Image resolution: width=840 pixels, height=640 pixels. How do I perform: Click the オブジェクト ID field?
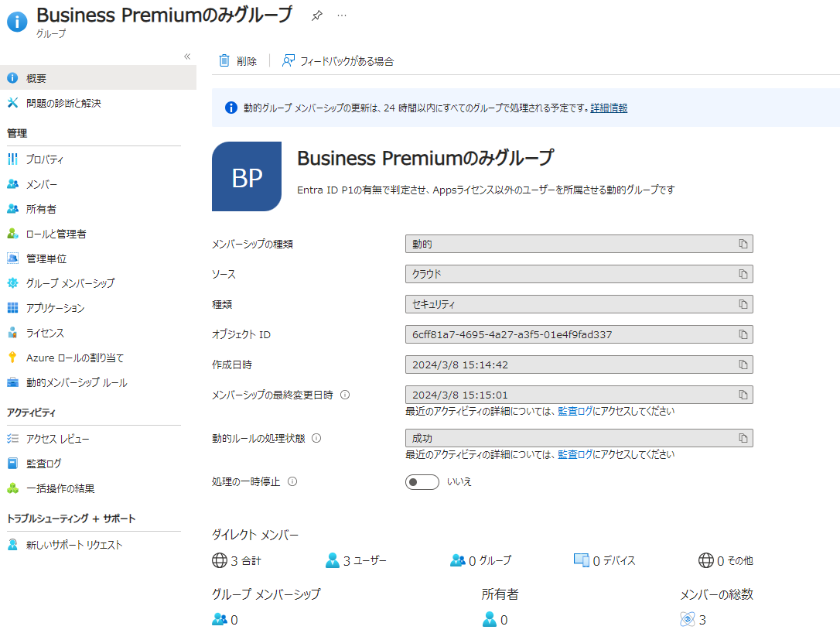tap(579, 334)
